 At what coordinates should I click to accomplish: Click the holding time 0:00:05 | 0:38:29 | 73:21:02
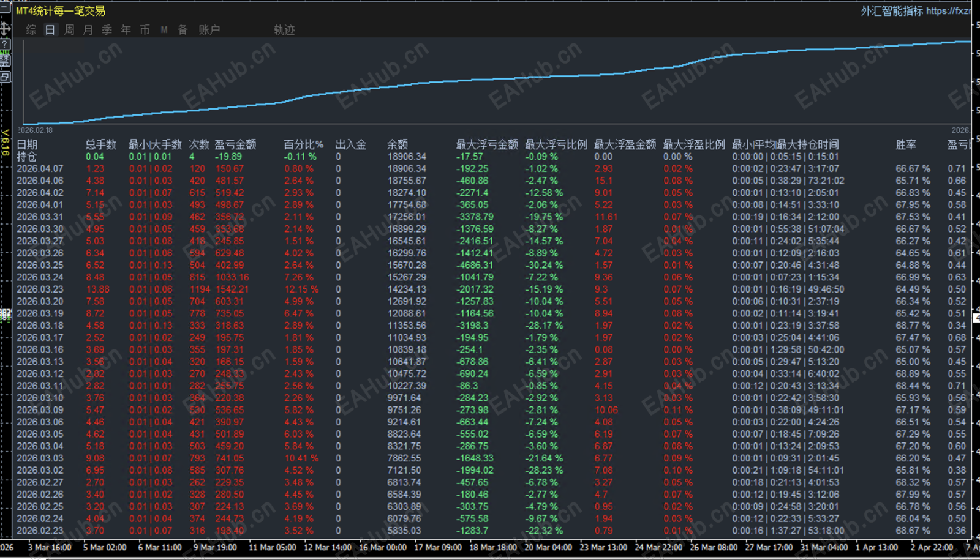[x=788, y=181]
